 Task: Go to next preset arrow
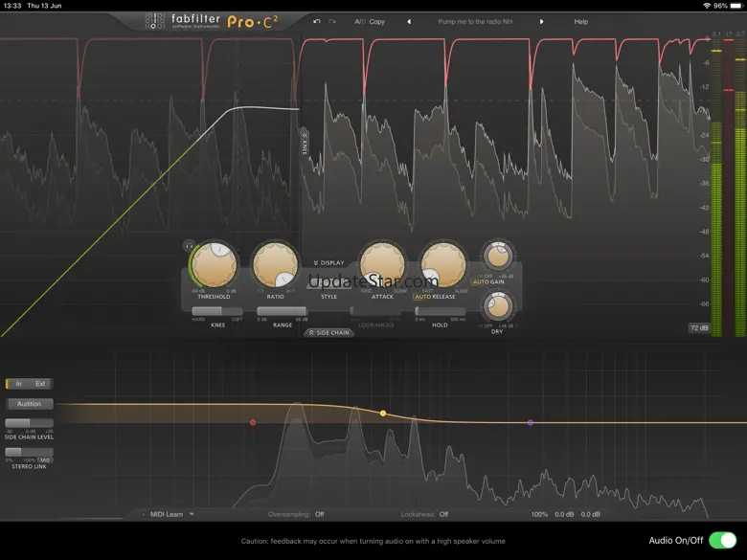point(541,21)
